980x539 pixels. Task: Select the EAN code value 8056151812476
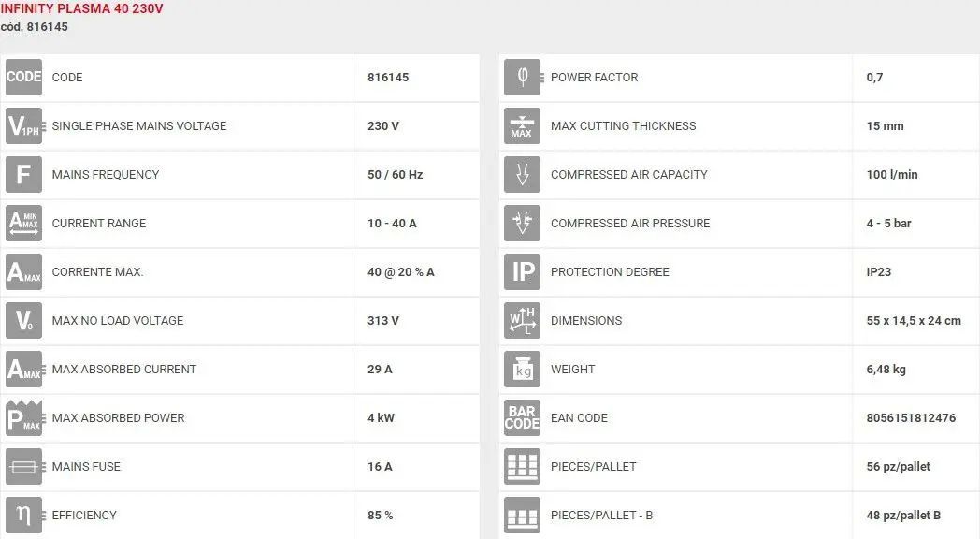click(x=911, y=418)
